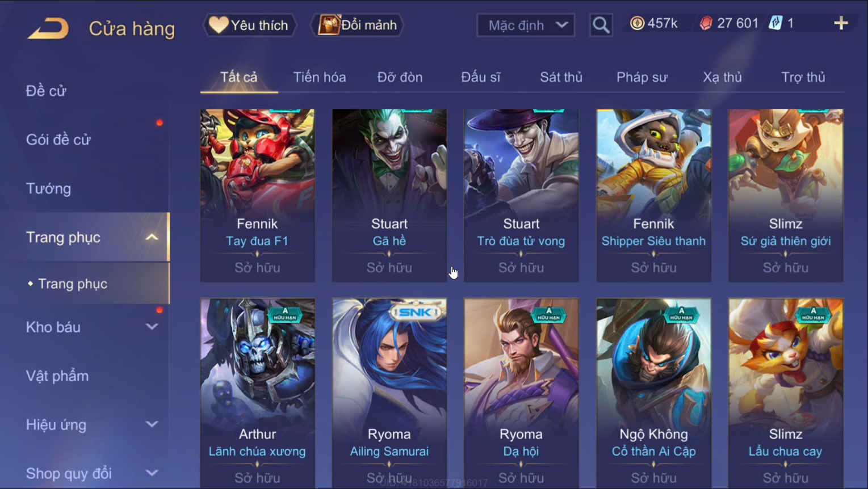The height and width of the screenshot is (489, 868).
Task: Open the Mặc định sort dropdown
Action: pos(526,25)
